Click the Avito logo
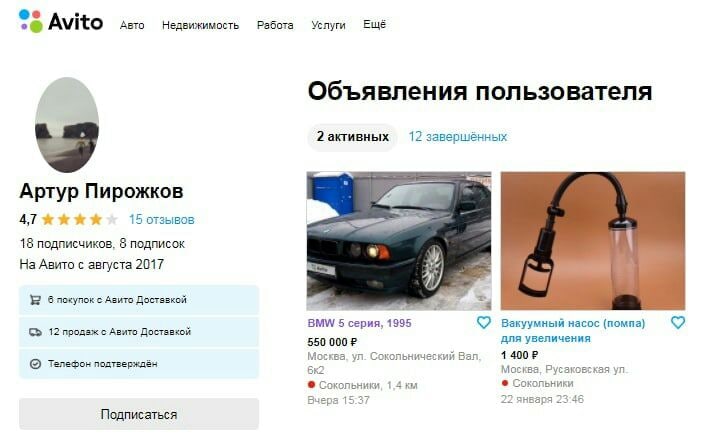The width and height of the screenshot is (708, 445). pyautogui.click(x=61, y=21)
